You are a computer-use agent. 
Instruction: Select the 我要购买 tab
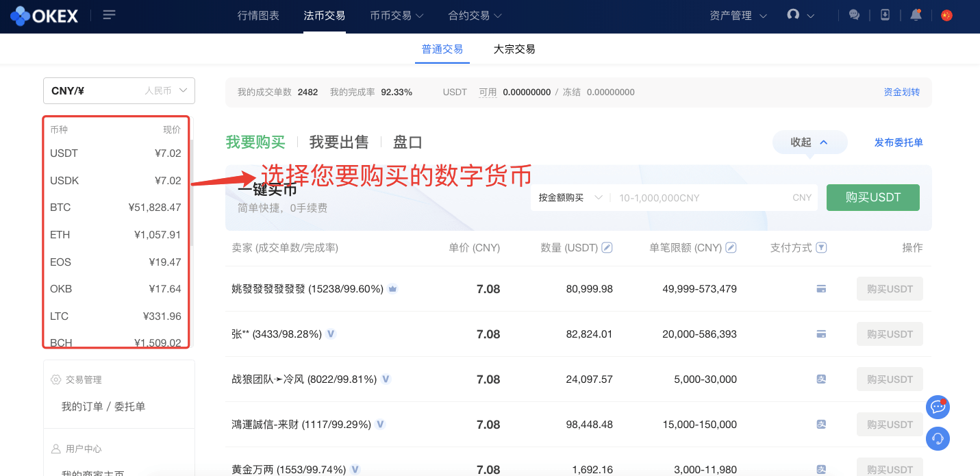[255, 142]
